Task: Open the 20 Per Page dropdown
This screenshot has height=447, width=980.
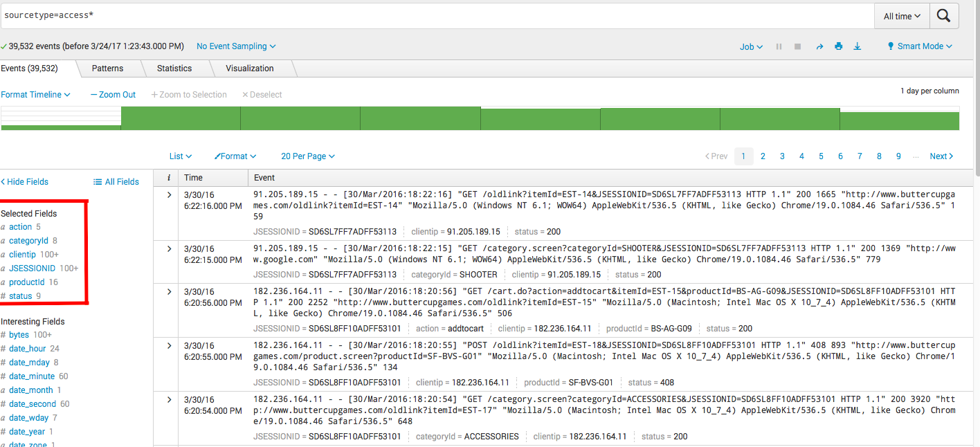Action: [307, 156]
